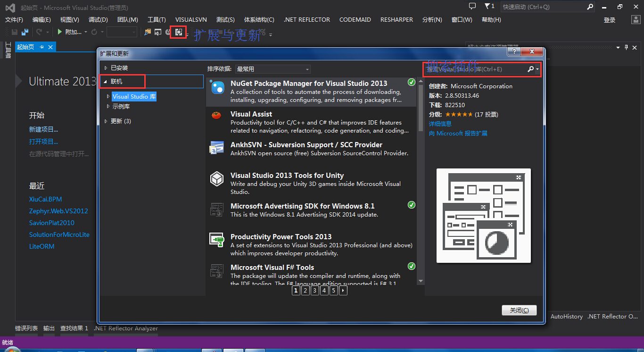Open the Attach button dropdown arrow
This screenshot has height=352, width=644.
coord(86,32)
